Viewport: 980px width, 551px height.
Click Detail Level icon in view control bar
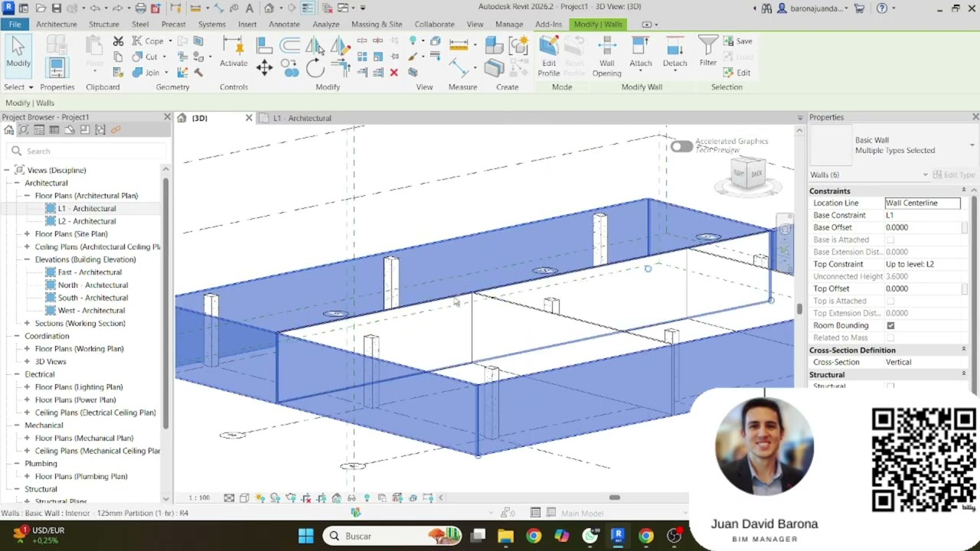click(229, 498)
